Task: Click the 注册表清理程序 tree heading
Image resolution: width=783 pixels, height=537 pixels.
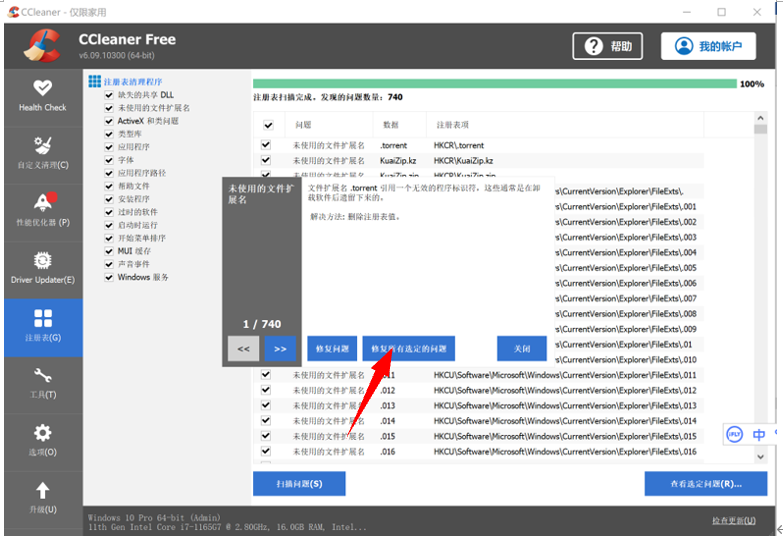Action: point(133,82)
